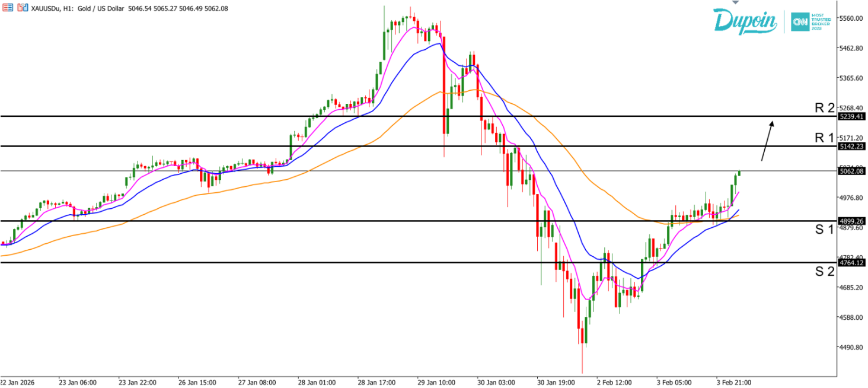The width and height of the screenshot is (868, 388).
Task: Click the 5239.41 price tag
Action: 852,116
